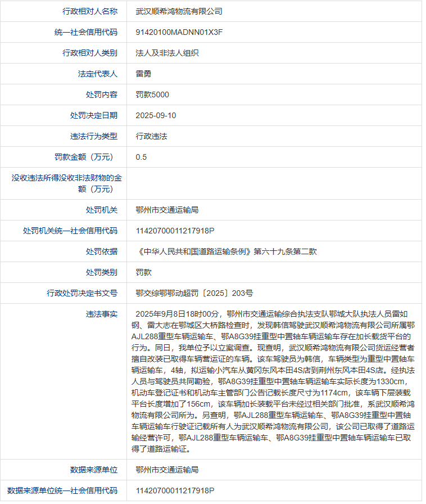Click the legal basis 《中华人民共和国道路运输条例》 text
Viewport: 426px width, 504px height.
pos(194,251)
